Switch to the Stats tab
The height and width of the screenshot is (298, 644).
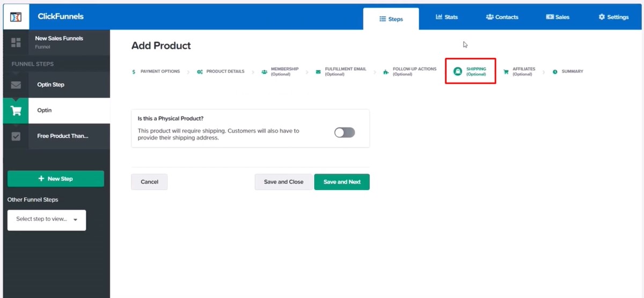[x=447, y=17]
